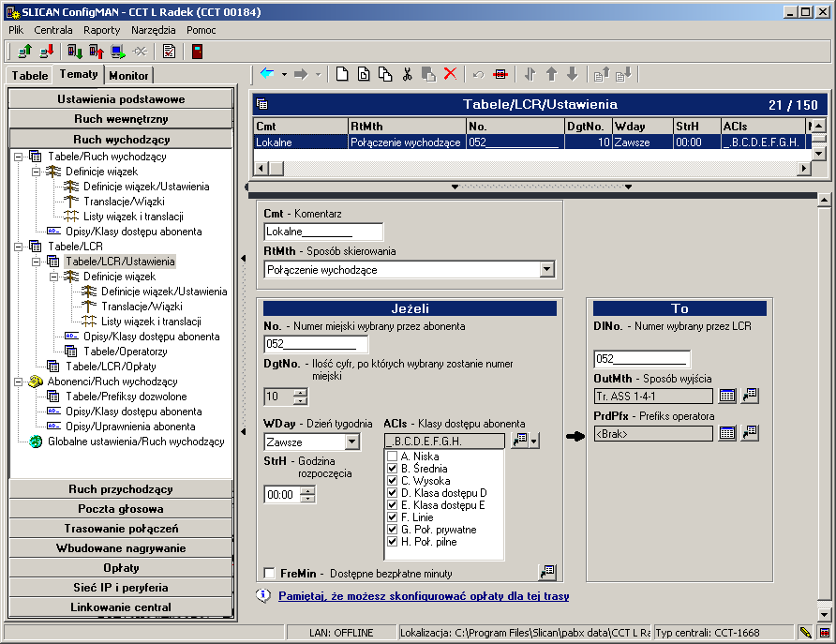Open the RtMth Sposób skierowania dropdown
836x644 pixels.
click(x=547, y=270)
